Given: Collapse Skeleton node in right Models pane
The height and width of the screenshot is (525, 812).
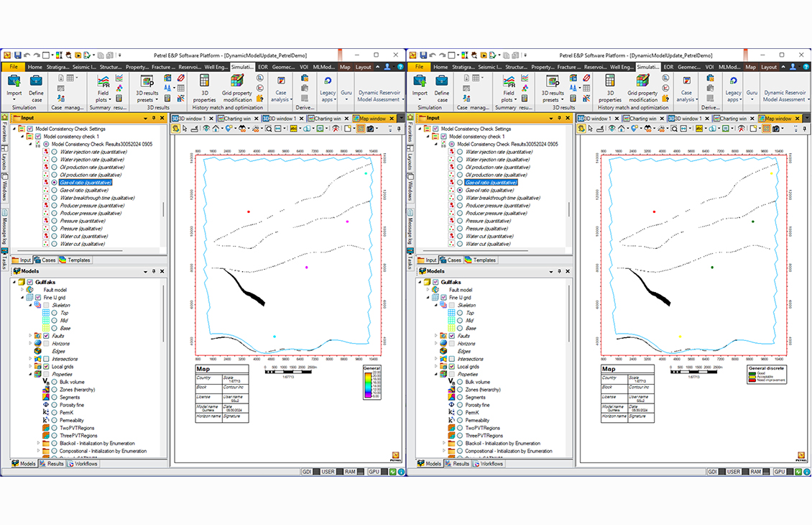Looking at the screenshot, I should click(x=435, y=305).
